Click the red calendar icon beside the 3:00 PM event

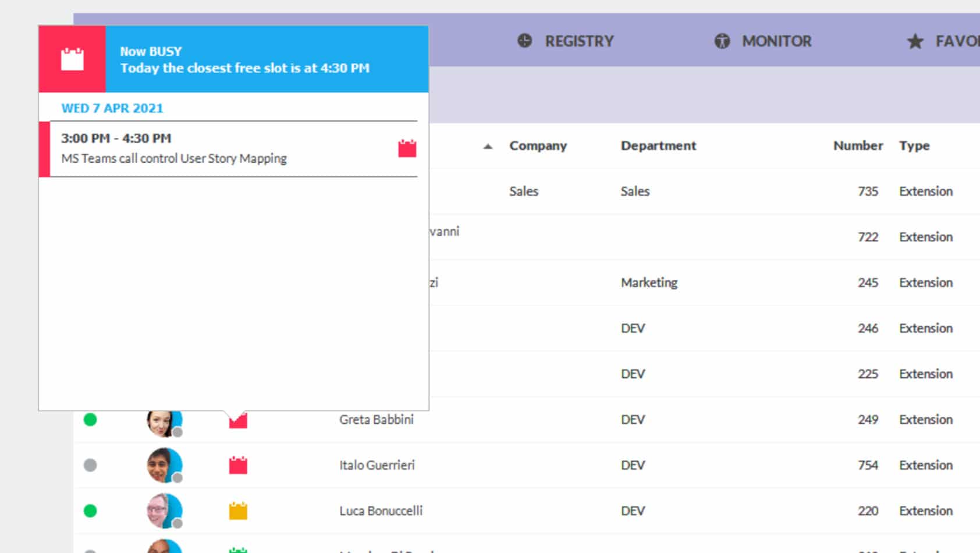(x=407, y=149)
